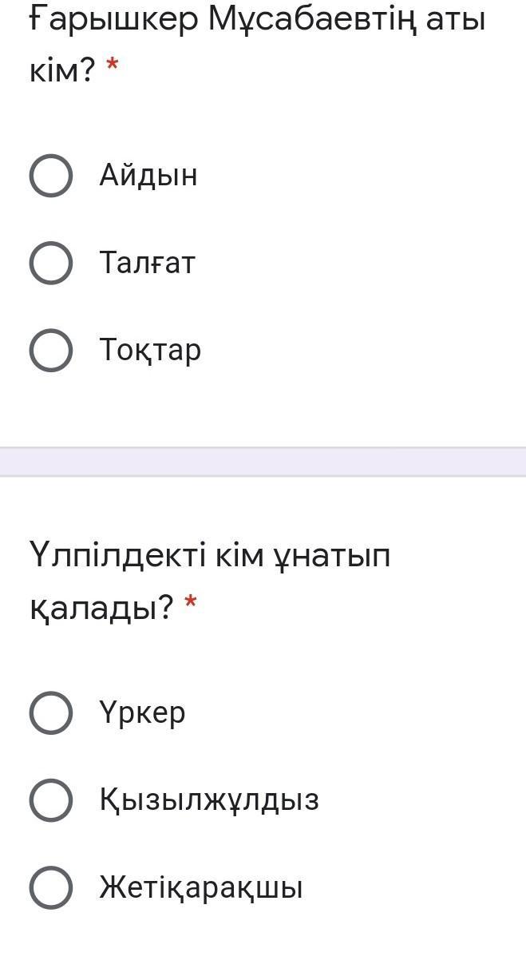Click the Жетіқарақшы option label text
The height and width of the screenshot is (980, 526).
click(x=201, y=888)
